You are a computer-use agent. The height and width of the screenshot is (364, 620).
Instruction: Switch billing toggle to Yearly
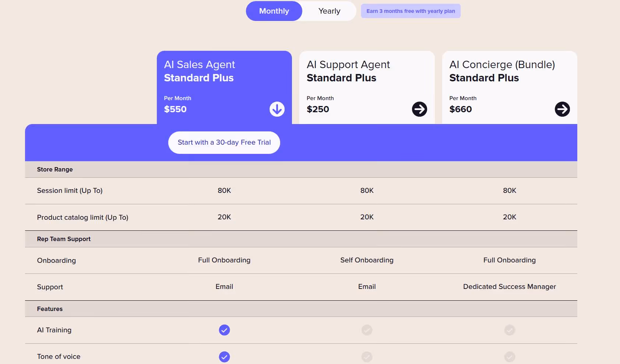point(329,11)
